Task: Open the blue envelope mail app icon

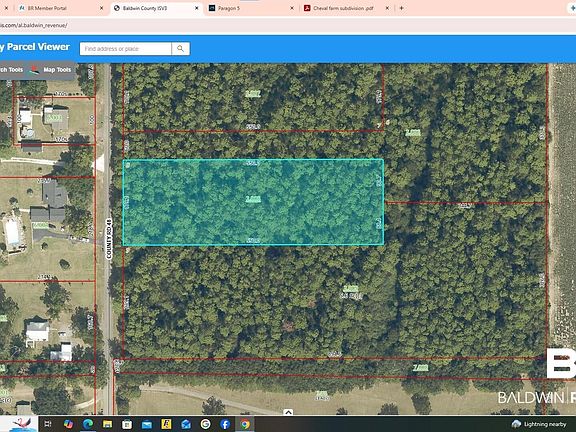Action: [x=186, y=424]
